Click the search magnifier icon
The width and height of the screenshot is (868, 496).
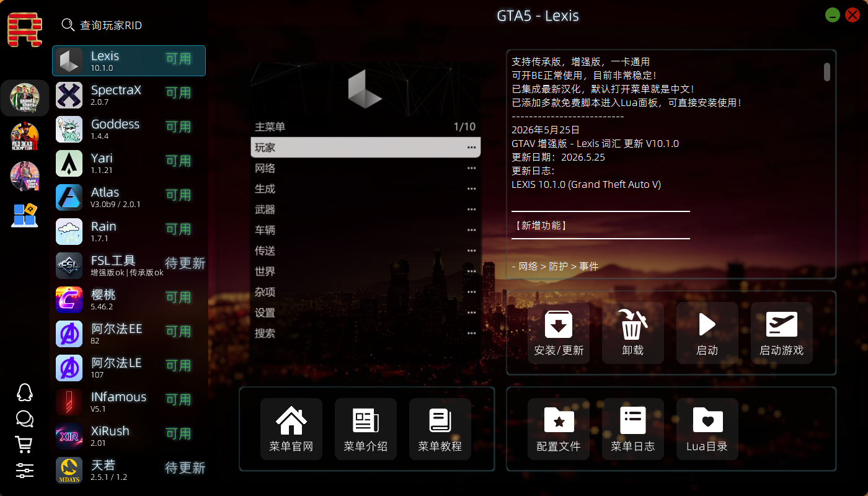[x=68, y=25]
